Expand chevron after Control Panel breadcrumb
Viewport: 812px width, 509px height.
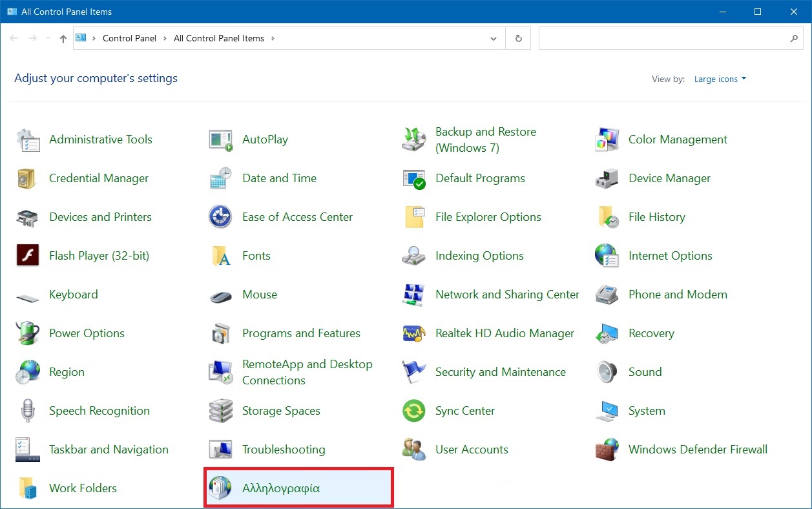pyautogui.click(x=165, y=38)
